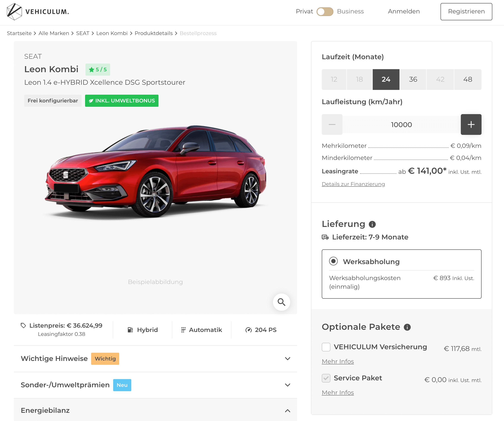This screenshot has height=421, width=504.
Task: Open Mehr Infos under Service Paket
Action: [338, 392]
